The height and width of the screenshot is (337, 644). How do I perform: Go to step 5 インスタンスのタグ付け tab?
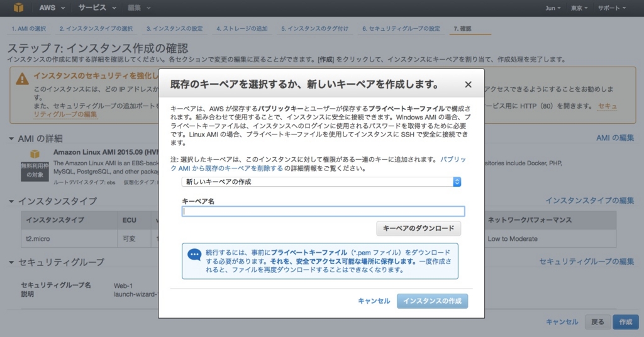pos(314,29)
